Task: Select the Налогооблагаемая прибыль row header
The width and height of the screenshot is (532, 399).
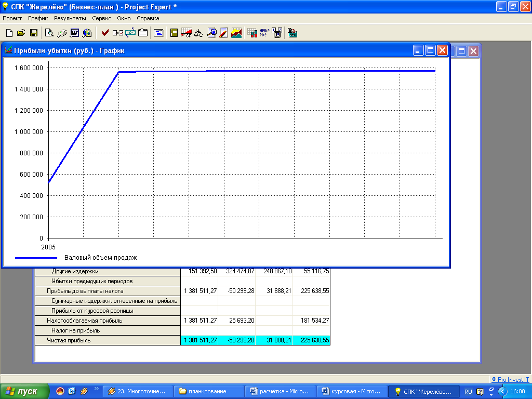Action: pos(108,321)
